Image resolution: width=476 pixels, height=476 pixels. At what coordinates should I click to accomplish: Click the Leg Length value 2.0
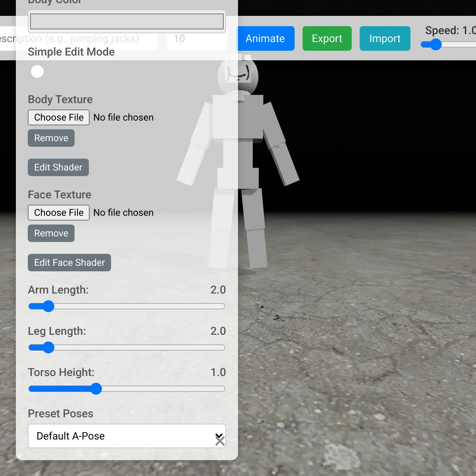[218, 331]
